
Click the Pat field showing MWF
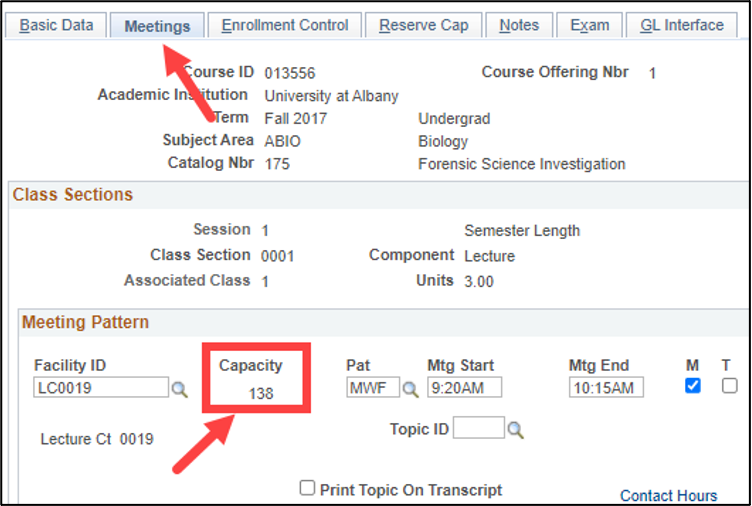372,388
